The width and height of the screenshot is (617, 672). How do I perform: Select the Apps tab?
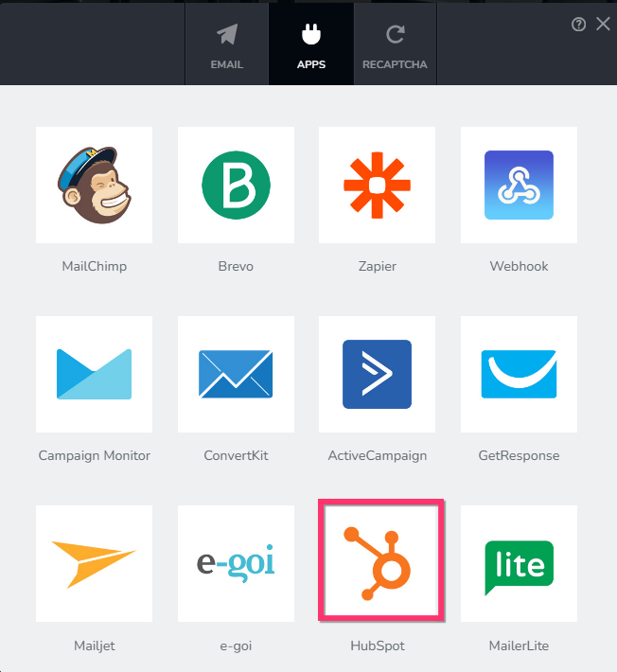point(311,44)
